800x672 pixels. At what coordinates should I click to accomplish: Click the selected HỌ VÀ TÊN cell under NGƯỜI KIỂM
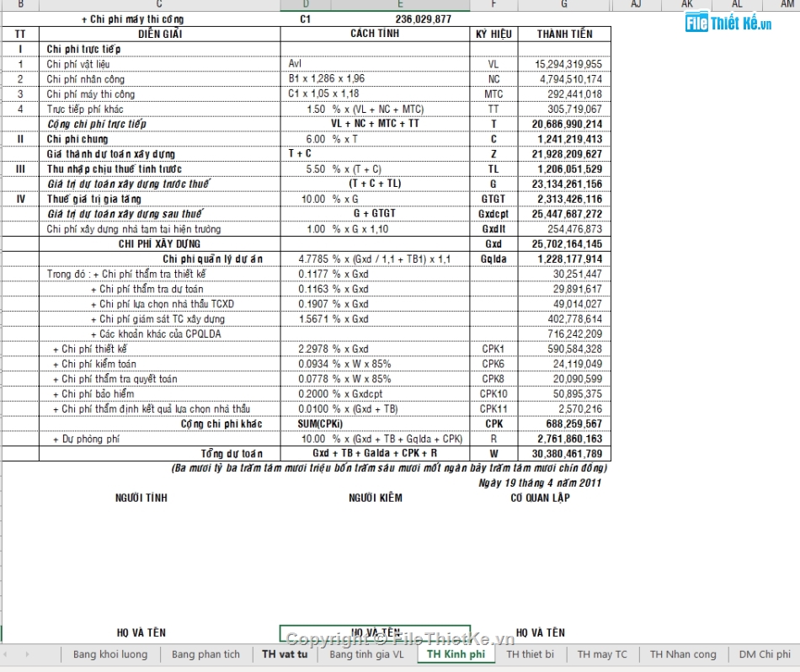(x=375, y=632)
